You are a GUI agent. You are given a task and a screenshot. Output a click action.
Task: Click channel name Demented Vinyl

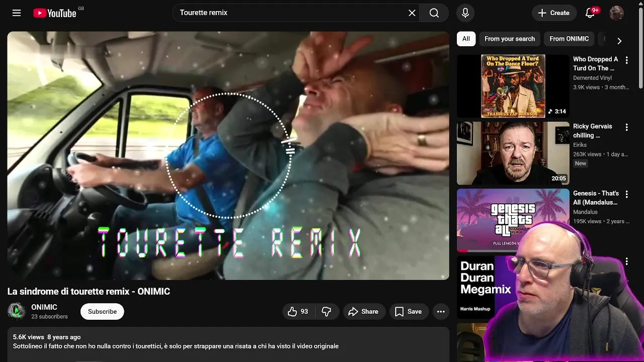pyautogui.click(x=592, y=78)
